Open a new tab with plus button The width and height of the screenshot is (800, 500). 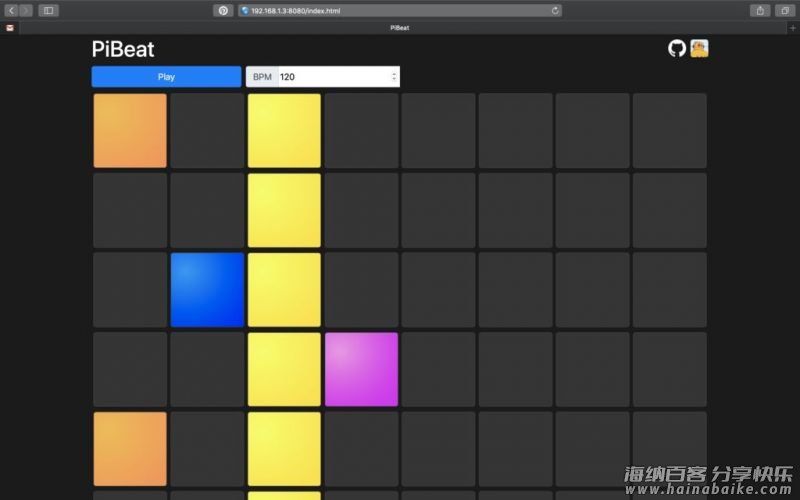(793, 28)
